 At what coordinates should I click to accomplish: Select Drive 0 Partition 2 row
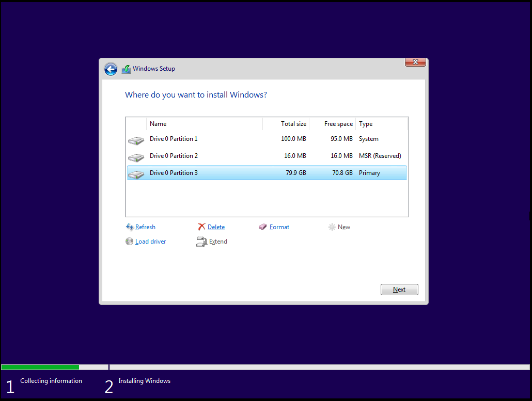pyautogui.click(x=267, y=156)
